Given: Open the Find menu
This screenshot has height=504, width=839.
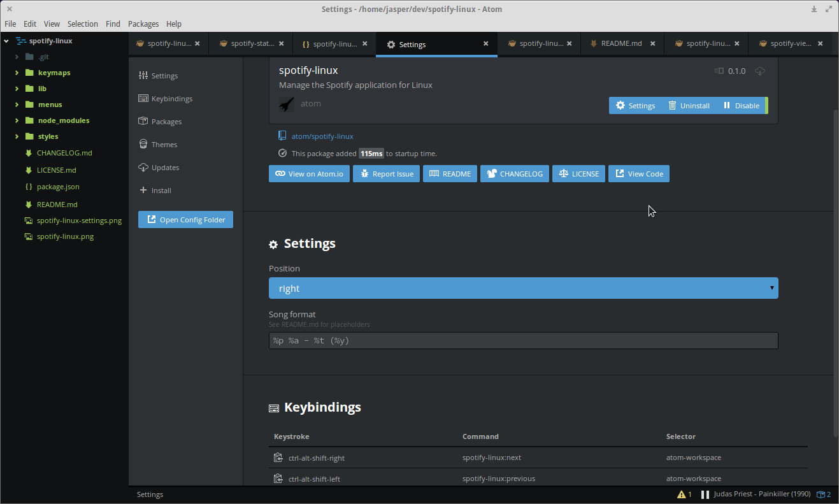Looking at the screenshot, I should click(113, 24).
